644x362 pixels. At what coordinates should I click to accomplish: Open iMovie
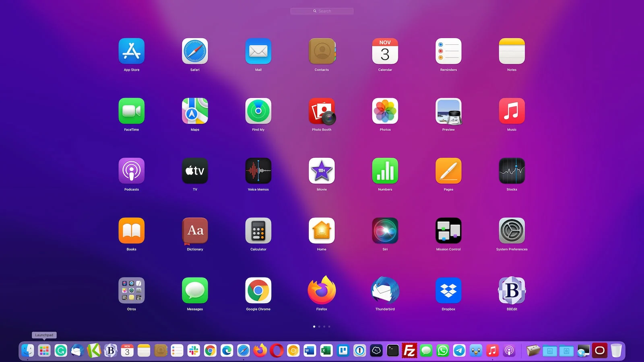click(322, 171)
